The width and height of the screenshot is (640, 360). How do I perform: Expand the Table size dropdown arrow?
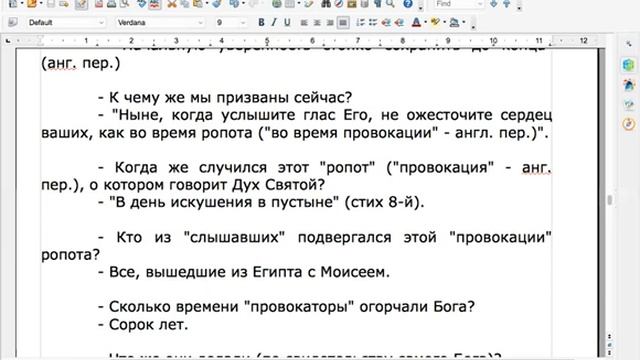click(x=299, y=4)
